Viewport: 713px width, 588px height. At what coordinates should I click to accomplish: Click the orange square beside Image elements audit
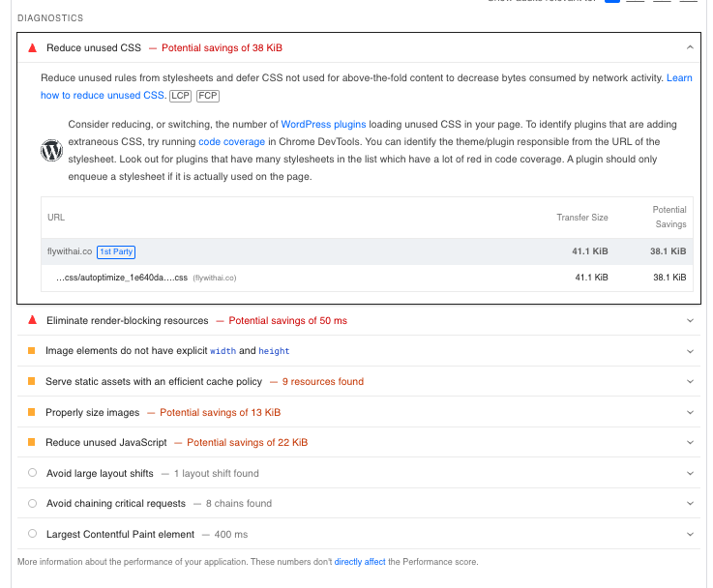click(x=32, y=351)
